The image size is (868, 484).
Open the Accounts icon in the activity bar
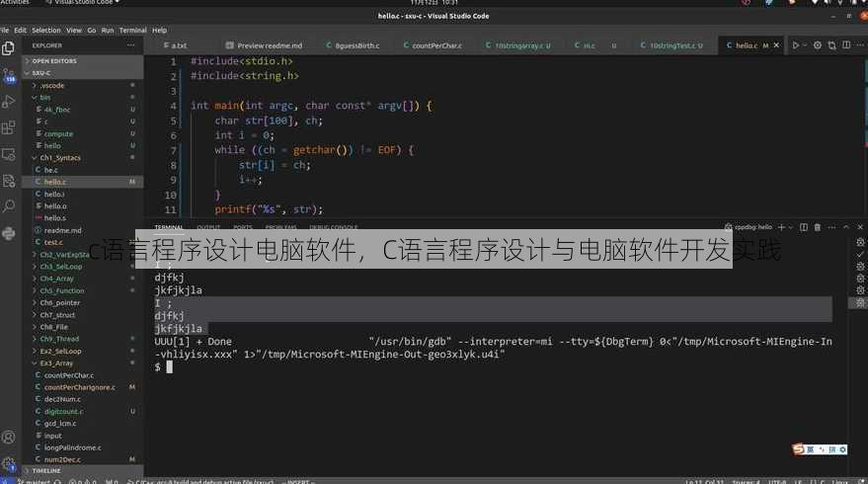pos(8,438)
